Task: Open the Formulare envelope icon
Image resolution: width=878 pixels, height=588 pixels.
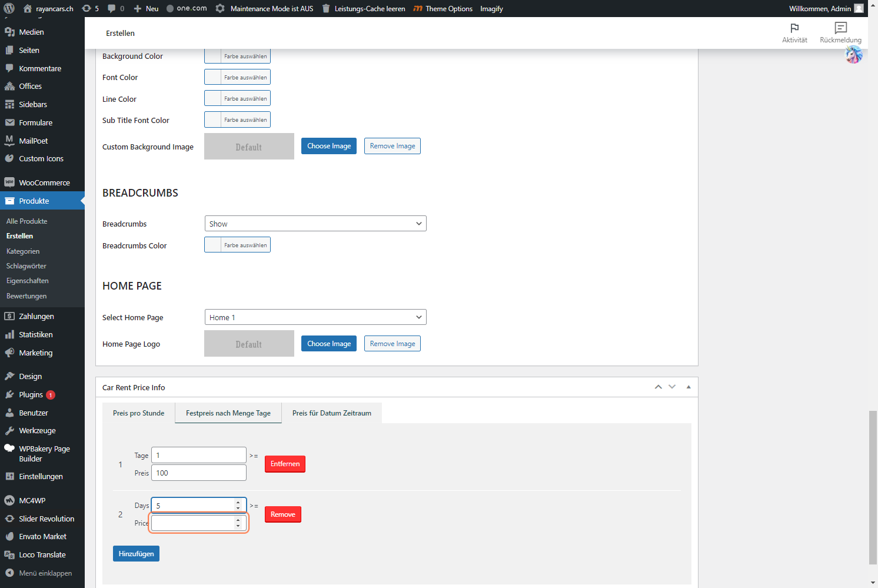Action: click(9, 122)
